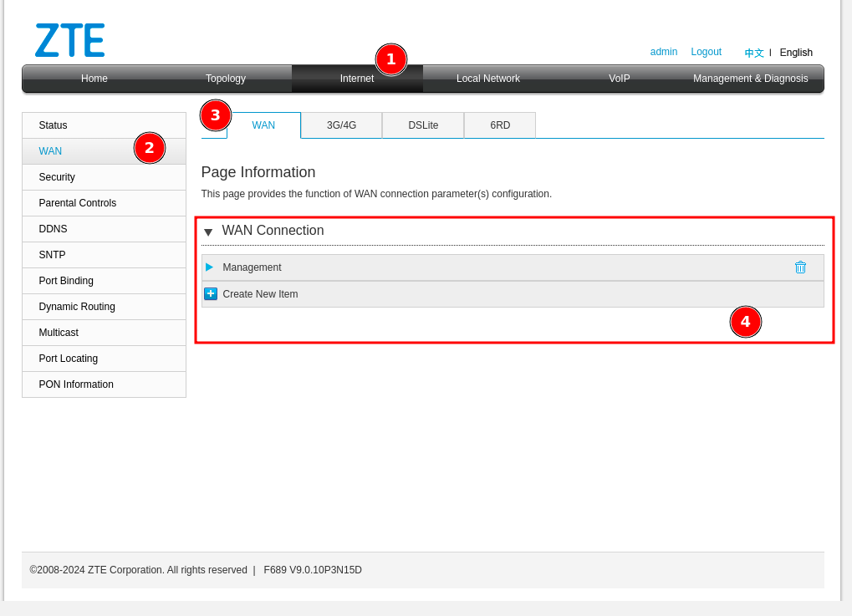Click the admin user link
The image size is (852, 616).
point(664,52)
